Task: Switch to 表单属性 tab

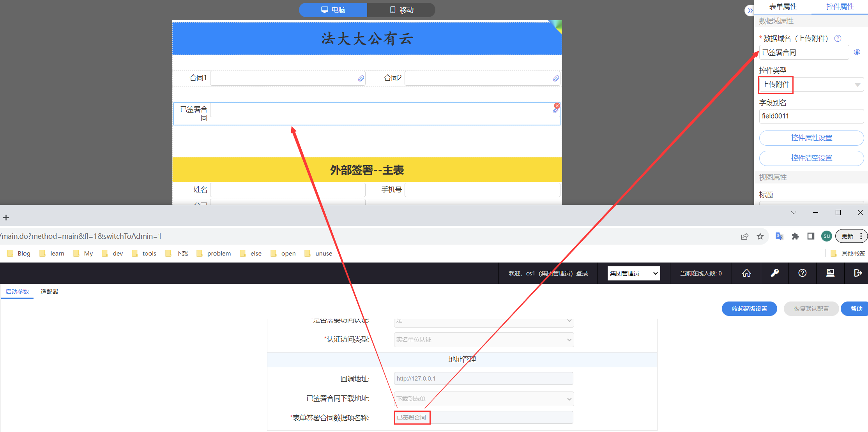Action: click(x=783, y=7)
